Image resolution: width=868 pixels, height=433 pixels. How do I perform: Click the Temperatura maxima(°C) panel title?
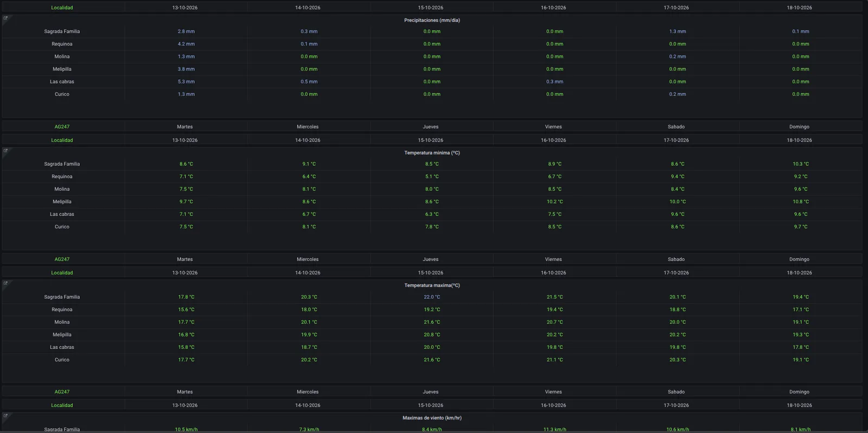click(432, 285)
